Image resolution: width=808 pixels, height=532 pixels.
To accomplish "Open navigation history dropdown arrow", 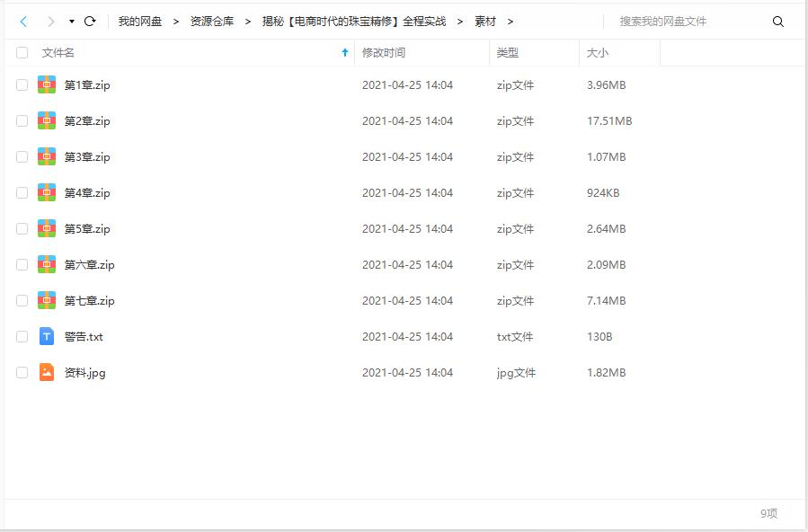I will click(72, 22).
